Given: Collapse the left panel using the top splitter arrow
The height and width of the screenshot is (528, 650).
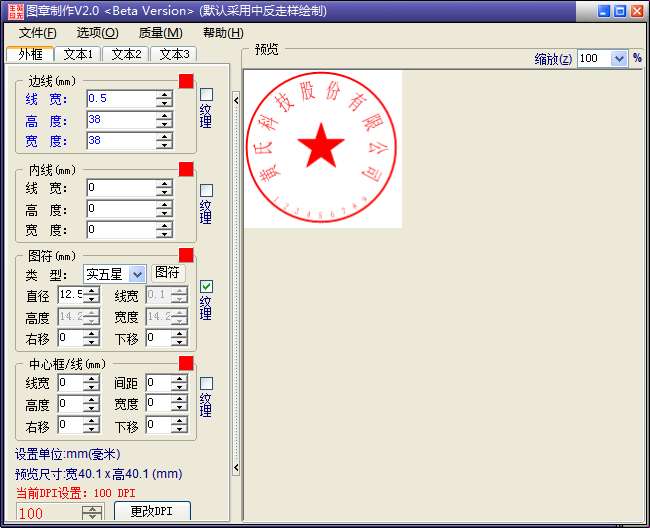Looking at the screenshot, I should [236, 99].
